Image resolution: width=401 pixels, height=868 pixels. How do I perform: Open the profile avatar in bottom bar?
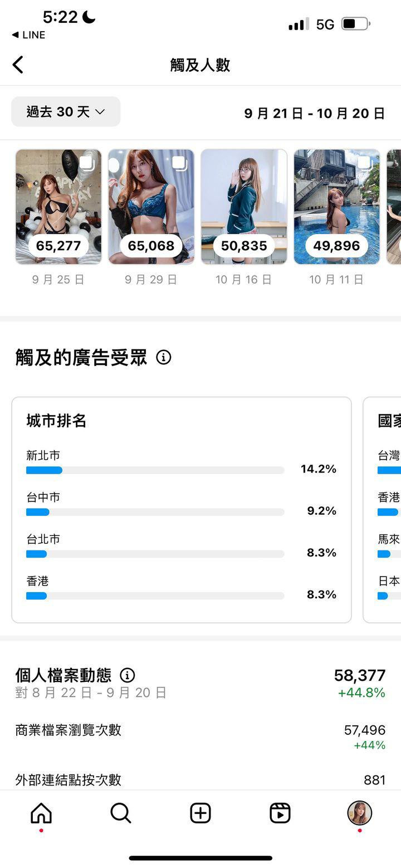point(360,813)
